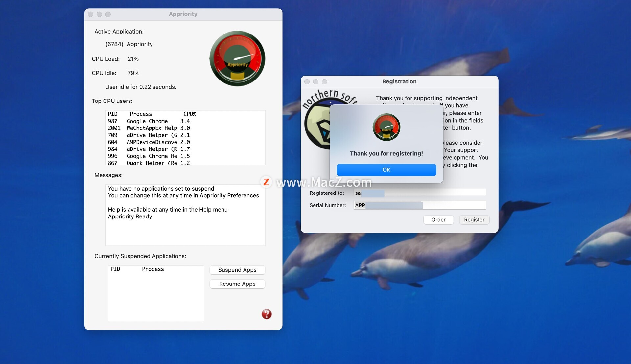Click the CPU Load value 21%
This screenshot has height=364, width=631.
click(x=133, y=59)
